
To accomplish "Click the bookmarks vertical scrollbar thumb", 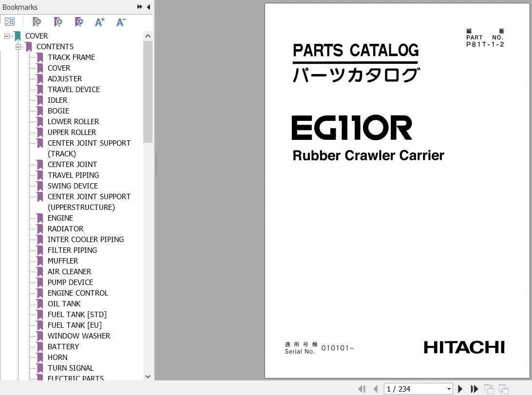I will coord(148,92).
